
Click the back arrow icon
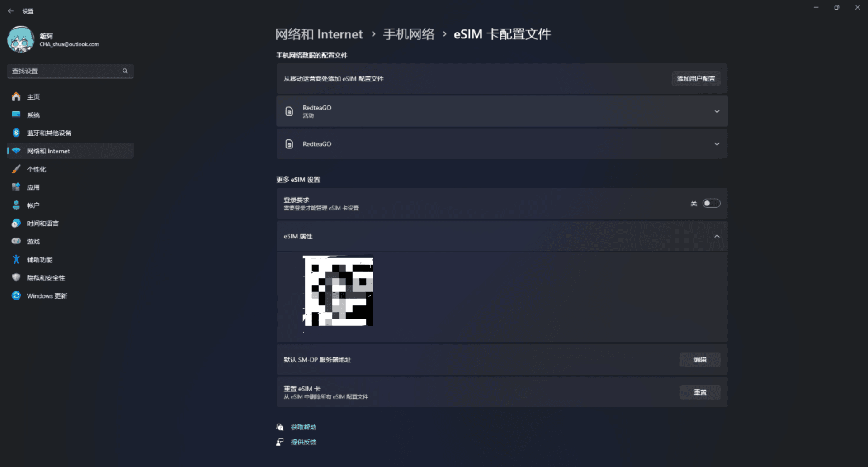point(11,11)
